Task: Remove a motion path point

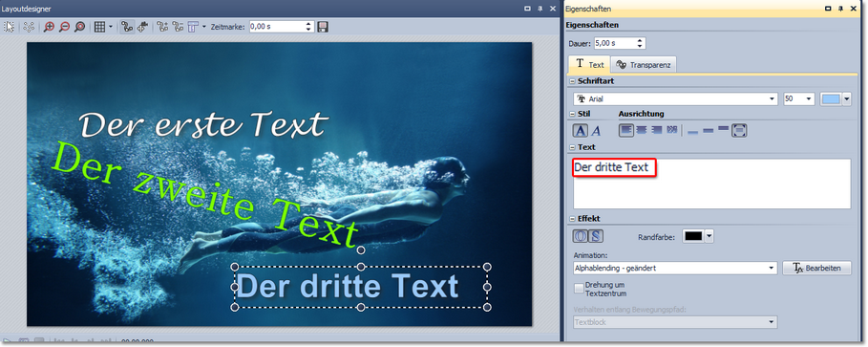Action: pyautogui.click(x=178, y=27)
